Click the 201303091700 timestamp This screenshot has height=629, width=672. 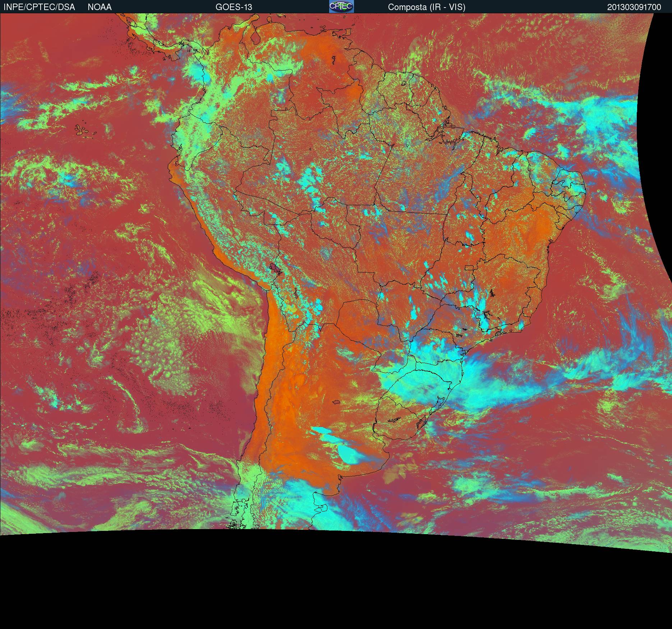point(634,7)
